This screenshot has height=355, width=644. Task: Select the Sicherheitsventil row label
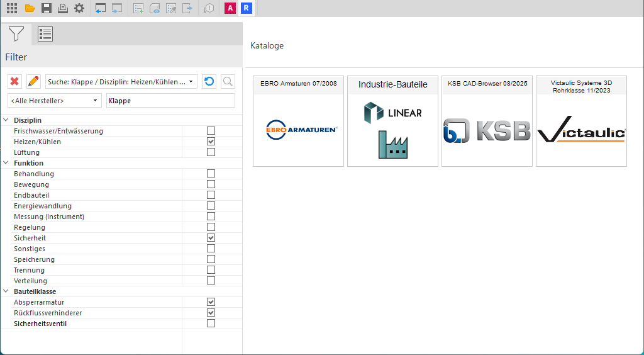[40, 324]
